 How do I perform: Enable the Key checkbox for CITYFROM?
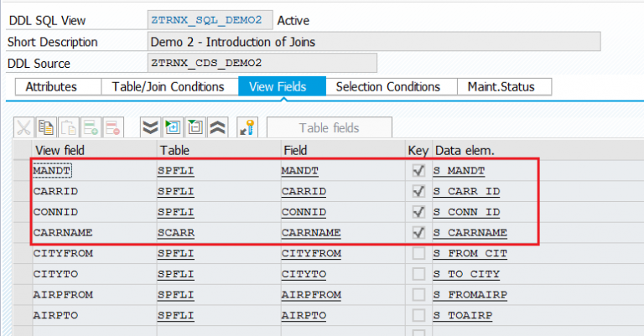tap(418, 253)
